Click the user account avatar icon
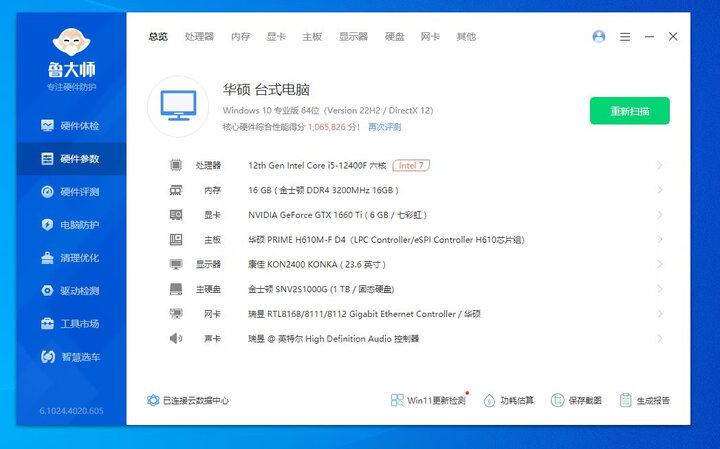720x449 pixels. click(x=599, y=36)
